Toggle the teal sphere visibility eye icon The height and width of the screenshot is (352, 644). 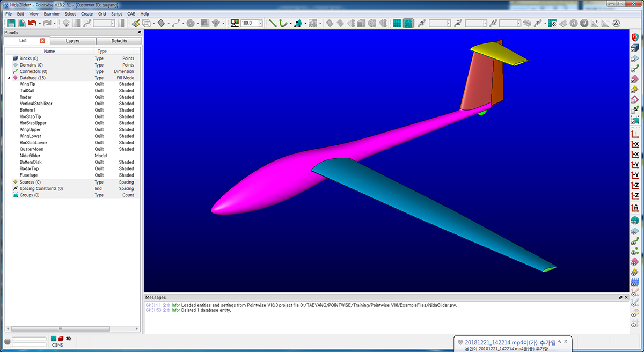(x=634, y=221)
